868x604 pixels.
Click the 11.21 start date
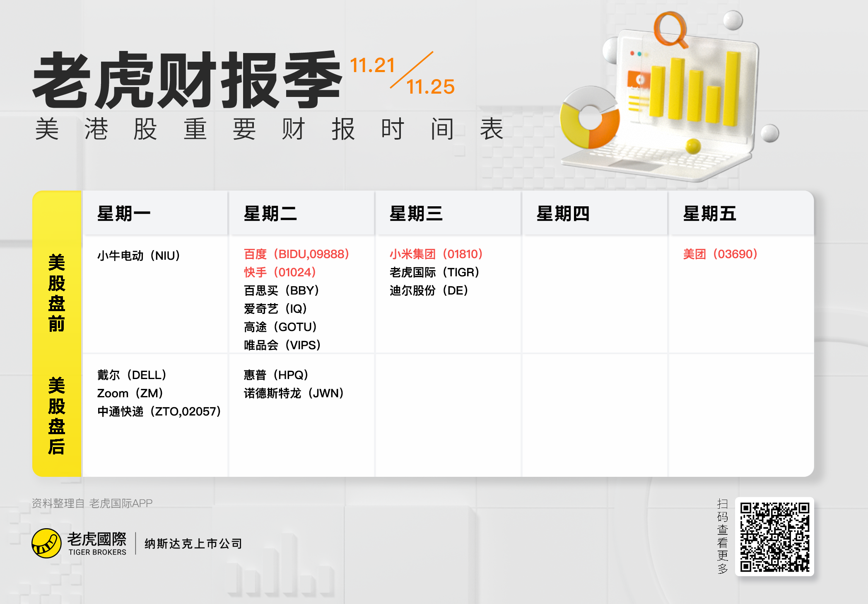(373, 65)
